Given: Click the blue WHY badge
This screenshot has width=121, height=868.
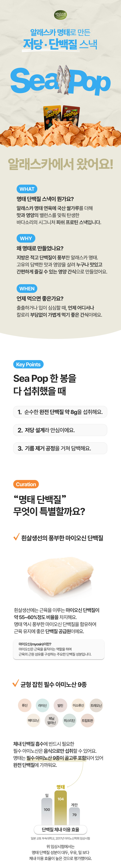Looking at the screenshot, I should 26,238.
